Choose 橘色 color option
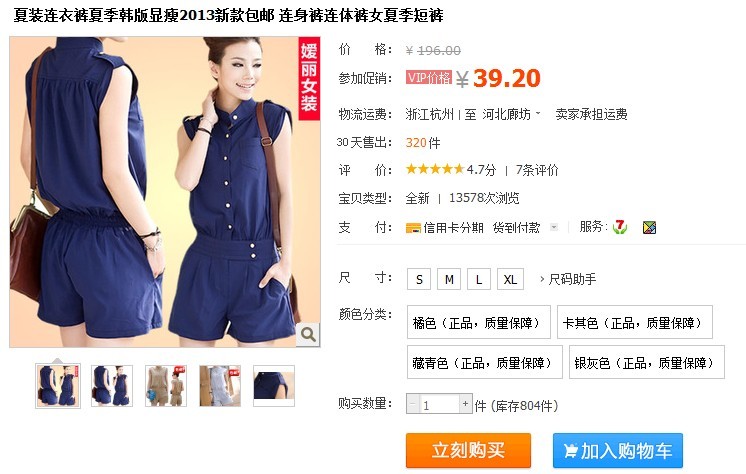The height and width of the screenshot is (474, 746). point(479,322)
